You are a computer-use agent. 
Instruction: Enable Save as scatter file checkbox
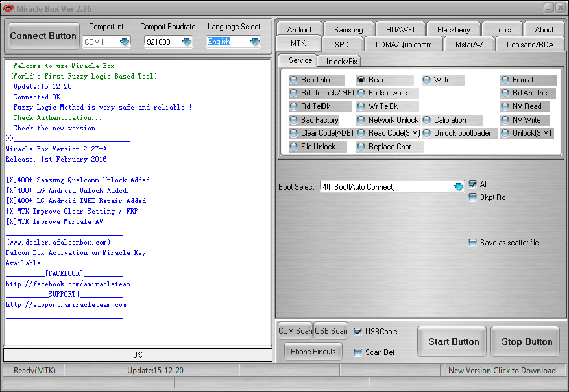pos(472,243)
